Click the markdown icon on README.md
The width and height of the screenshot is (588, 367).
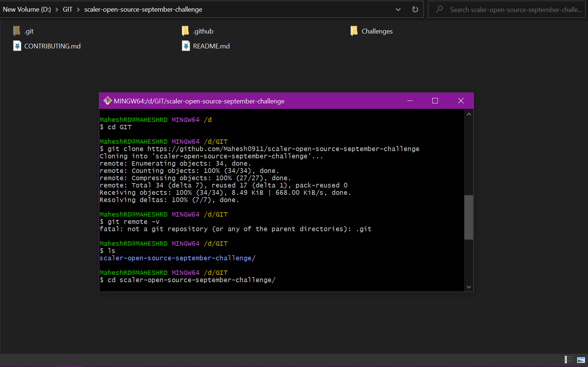[185, 46]
